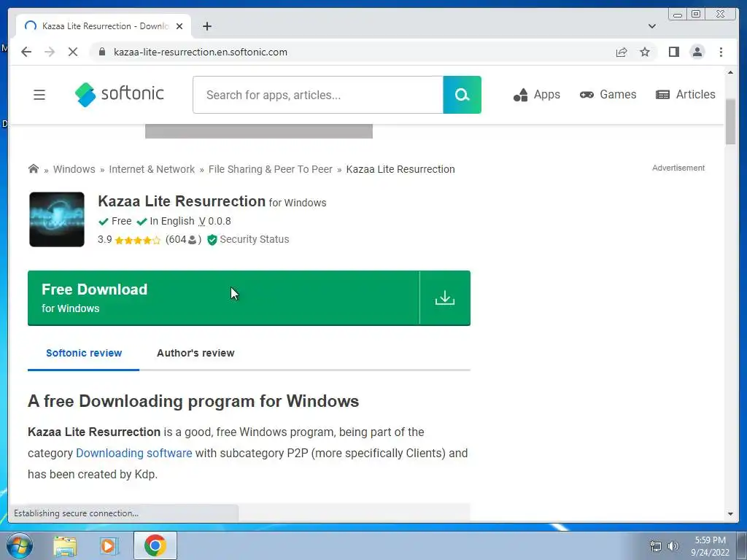Go back with the browser back arrow

point(26,52)
